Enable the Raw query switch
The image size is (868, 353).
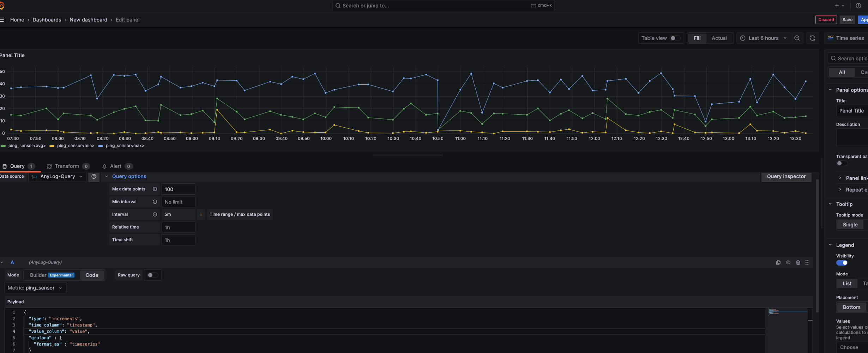153,275
